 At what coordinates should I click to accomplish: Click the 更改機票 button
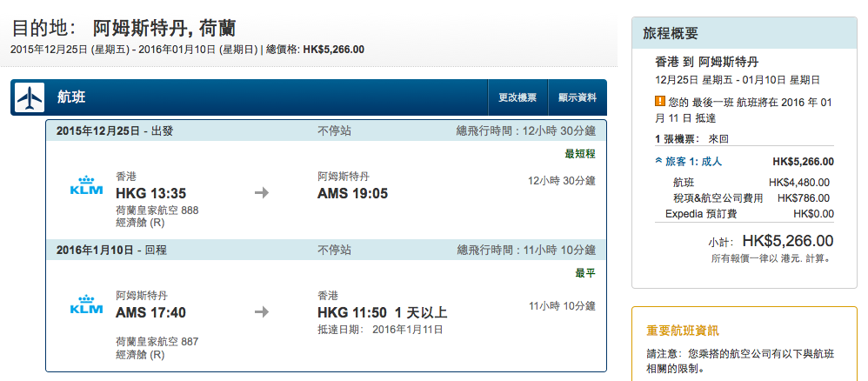click(x=517, y=97)
